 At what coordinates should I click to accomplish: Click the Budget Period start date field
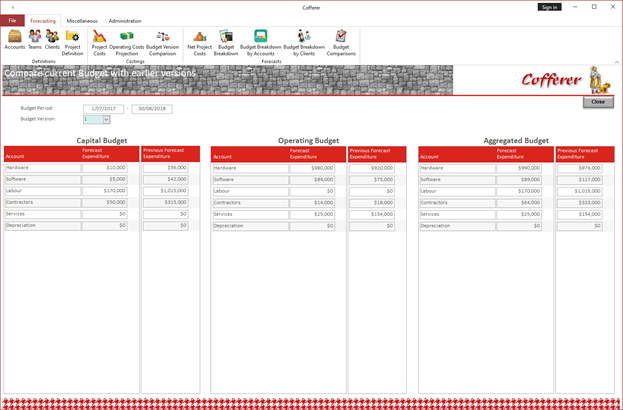(103, 109)
